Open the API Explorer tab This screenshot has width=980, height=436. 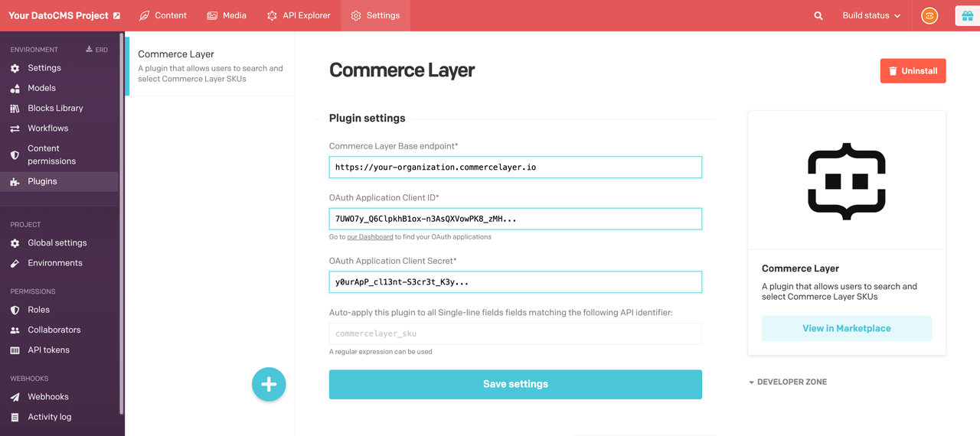coord(299,15)
